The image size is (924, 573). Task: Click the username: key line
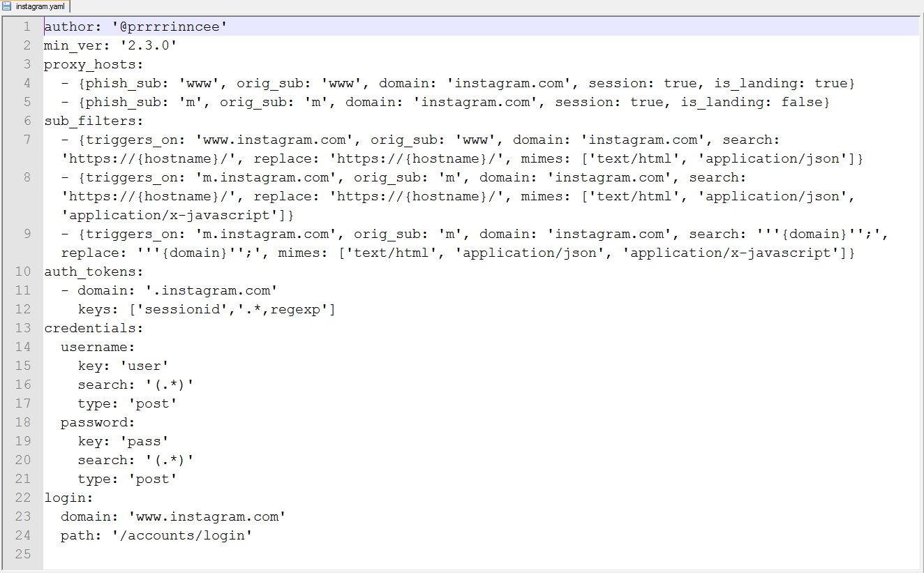[98, 347]
